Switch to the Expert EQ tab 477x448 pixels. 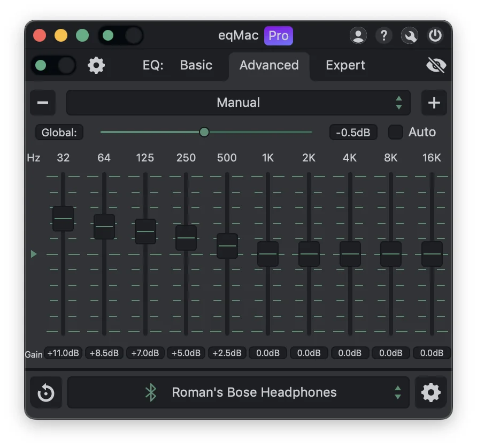pos(345,65)
